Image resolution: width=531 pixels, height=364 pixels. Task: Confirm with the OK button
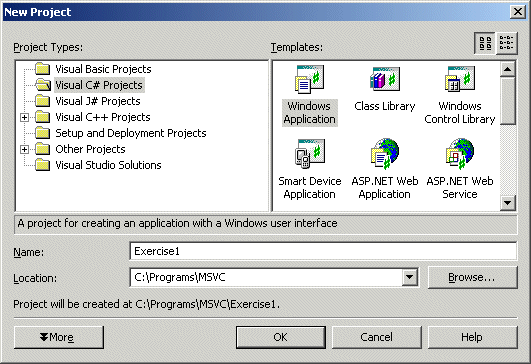[281, 337]
